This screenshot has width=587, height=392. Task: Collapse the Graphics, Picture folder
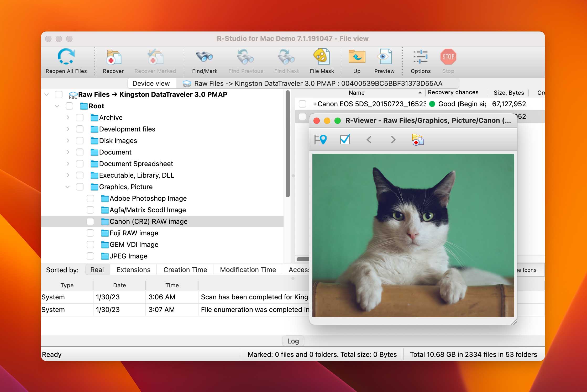[x=67, y=187]
